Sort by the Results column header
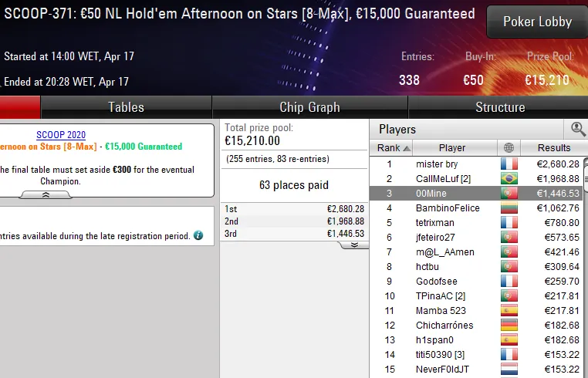 click(x=554, y=148)
